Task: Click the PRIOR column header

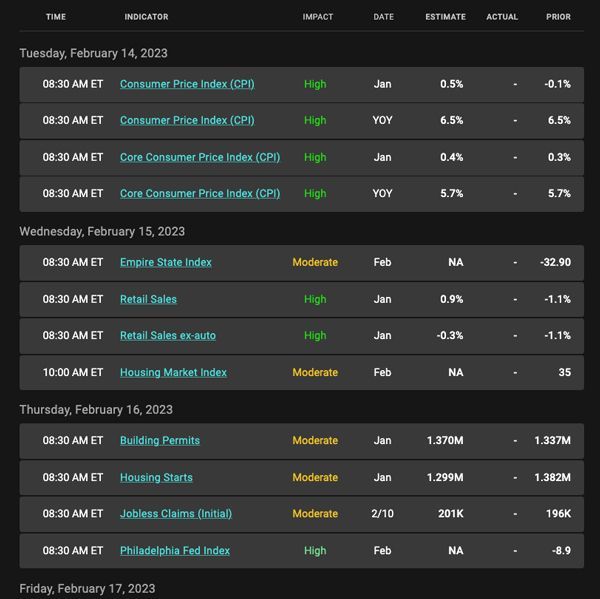Action: pyautogui.click(x=558, y=17)
